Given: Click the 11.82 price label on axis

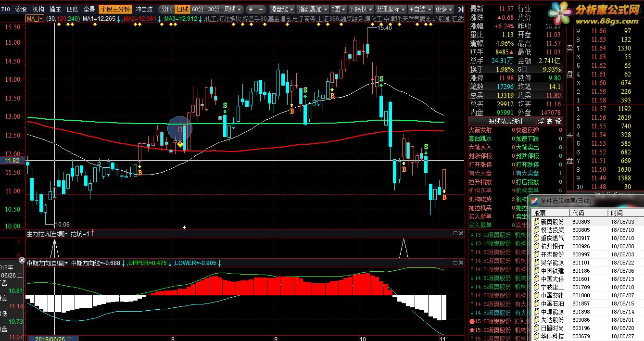Looking at the screenshot, I should (13, 160).
